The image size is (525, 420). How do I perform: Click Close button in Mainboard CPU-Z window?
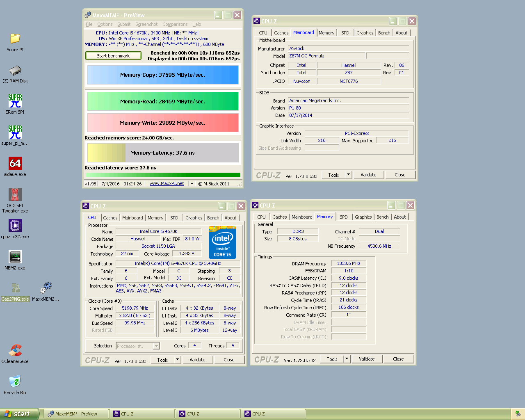[x=400, y=175]
